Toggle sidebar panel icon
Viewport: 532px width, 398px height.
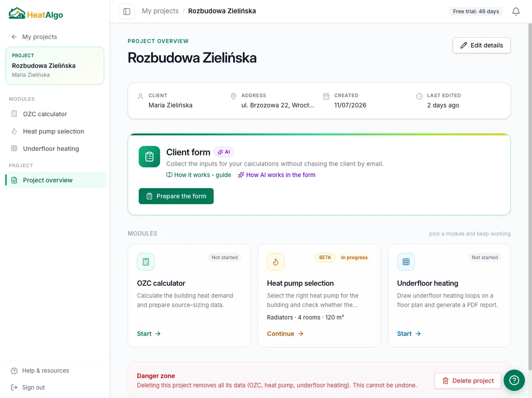click(x=127, y=12)
